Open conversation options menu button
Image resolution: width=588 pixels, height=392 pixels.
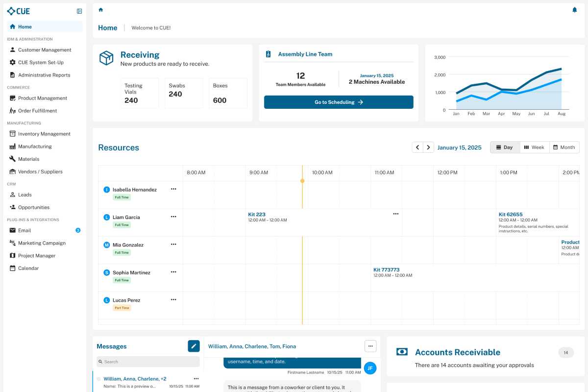370,346
